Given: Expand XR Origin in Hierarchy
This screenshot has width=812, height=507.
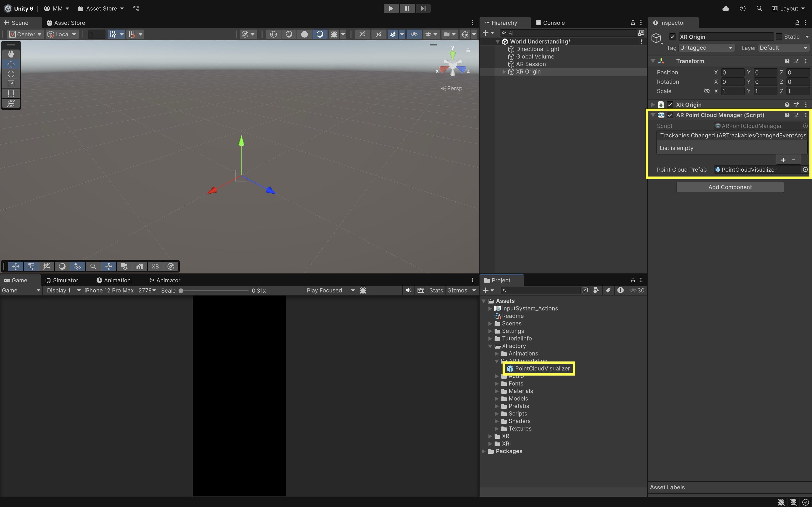Looking at the screenshot, I should [504, 72].
